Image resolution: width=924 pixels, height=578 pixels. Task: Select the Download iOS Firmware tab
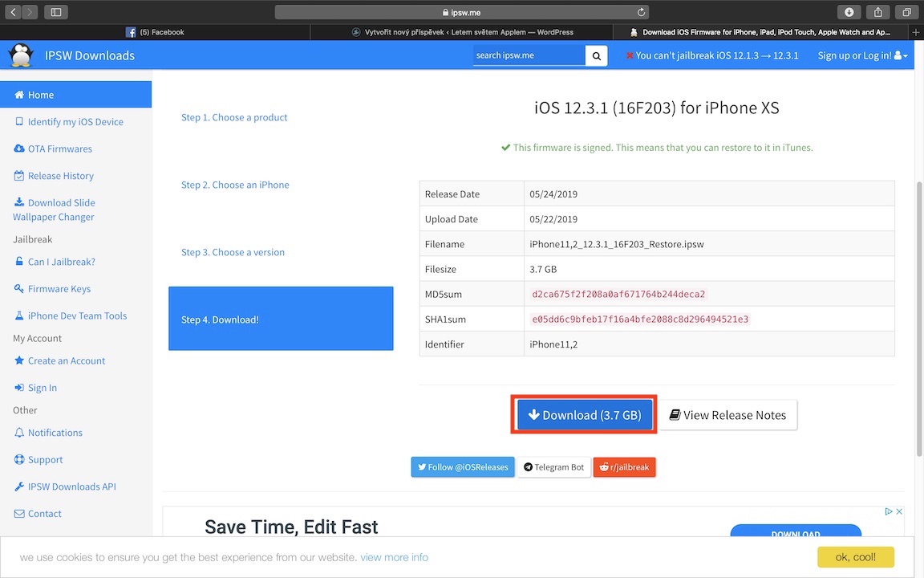tap(760, 32)
